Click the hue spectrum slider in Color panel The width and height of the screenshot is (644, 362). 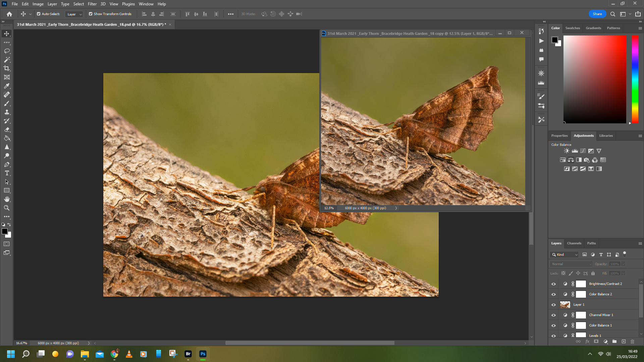pyautogui.click(x=635, y=79)
